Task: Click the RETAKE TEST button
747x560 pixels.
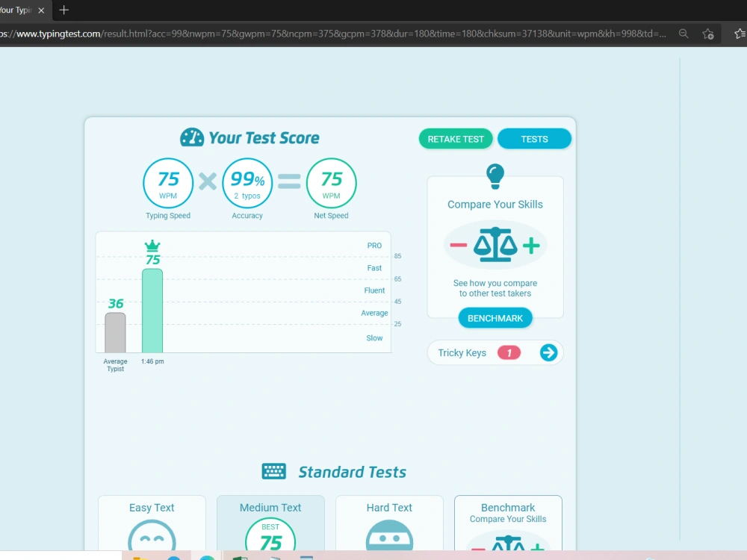Action: click(456, 139)
